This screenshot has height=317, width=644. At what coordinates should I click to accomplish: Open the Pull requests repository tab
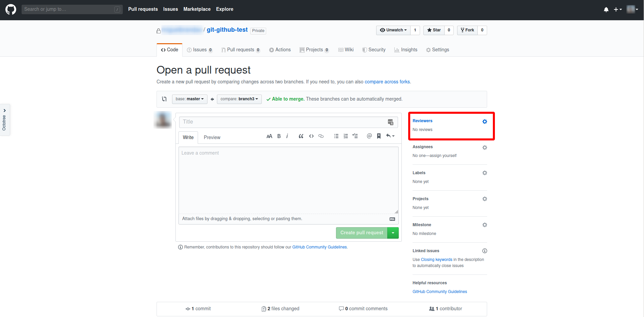pyautogui.click(x=241, y=50)
